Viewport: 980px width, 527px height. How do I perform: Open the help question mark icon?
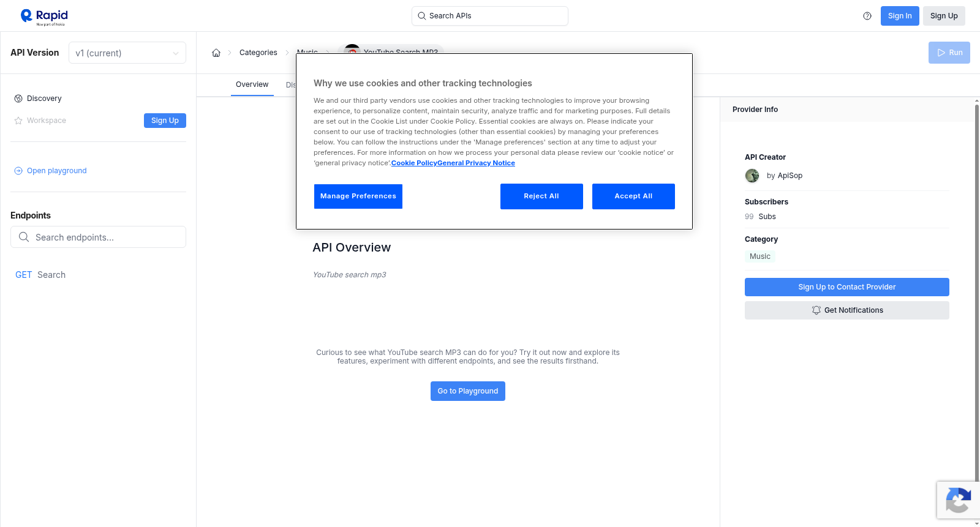coord(867,16)
